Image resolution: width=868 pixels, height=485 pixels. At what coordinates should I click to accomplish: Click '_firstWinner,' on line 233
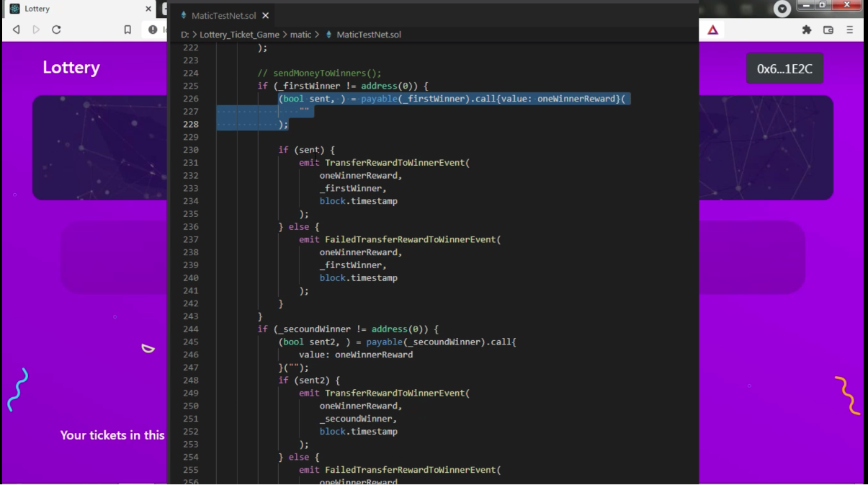tap(353, 188)
